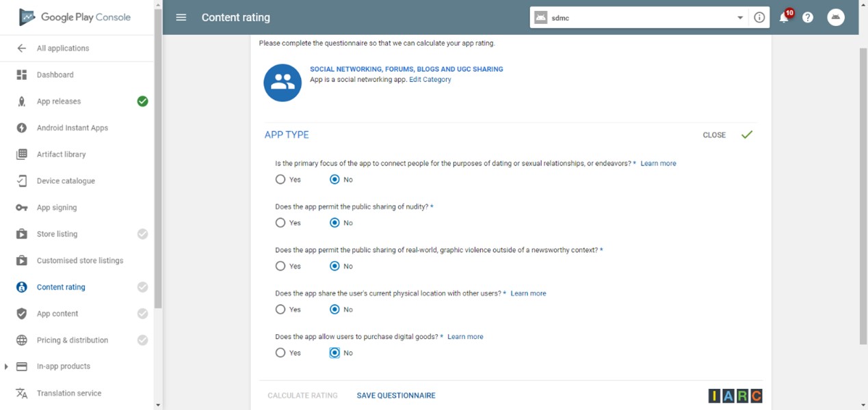Open the account avatar icon
Image resolution: width=868 pixels, height=410 pixels.
836,18
